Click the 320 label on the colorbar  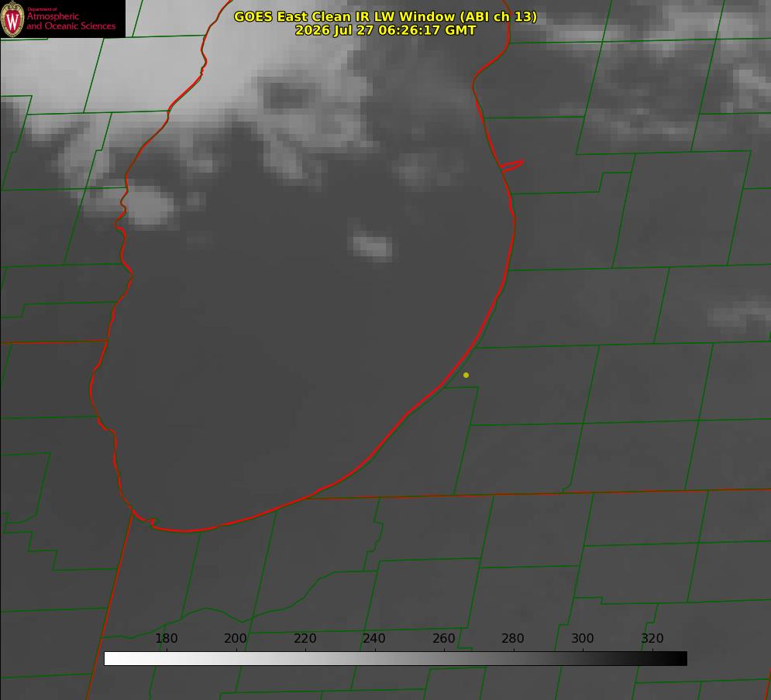pyautogui.click(x=652, y=638)
